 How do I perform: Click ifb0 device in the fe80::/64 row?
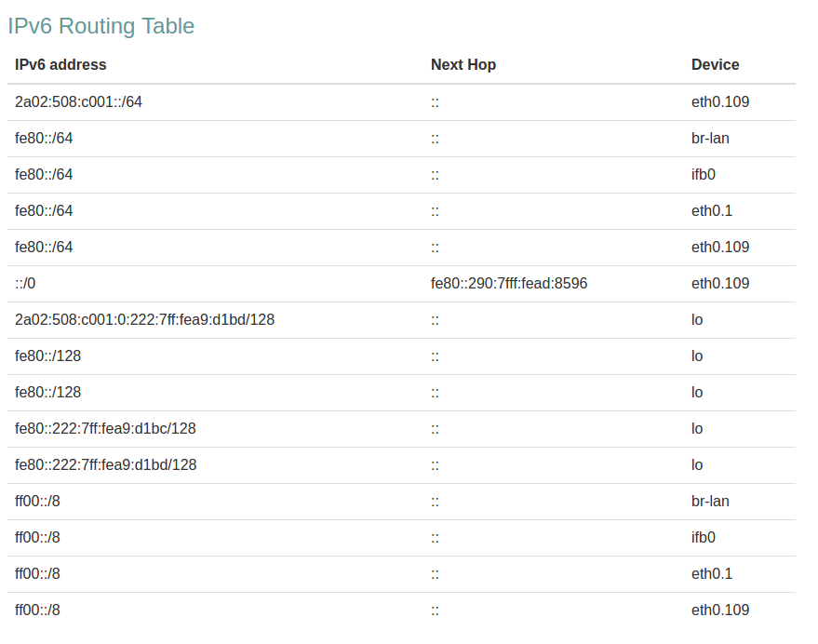(x=703, y=174)
